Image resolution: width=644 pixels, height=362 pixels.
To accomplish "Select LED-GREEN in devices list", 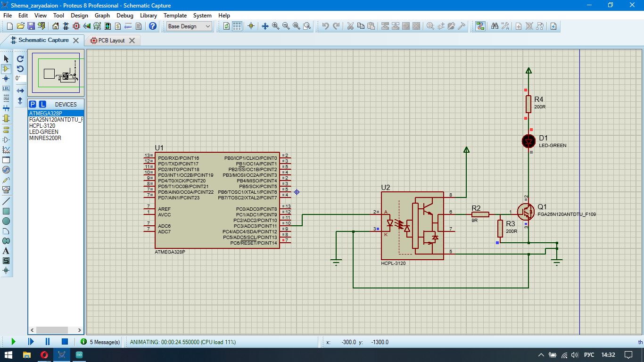I will pyautogui.click(x=56, y=132).
